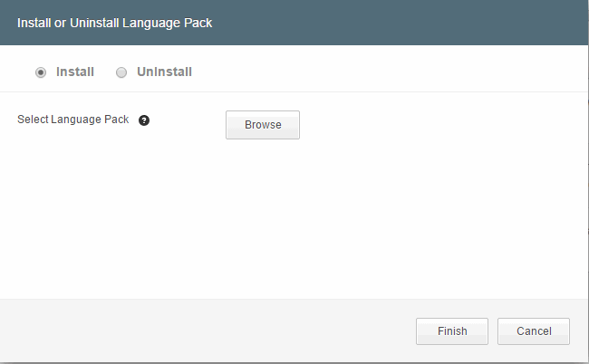Dismiss dialog using Cancel button
Screen dimensions: 589x364
(x=534, y=331)
